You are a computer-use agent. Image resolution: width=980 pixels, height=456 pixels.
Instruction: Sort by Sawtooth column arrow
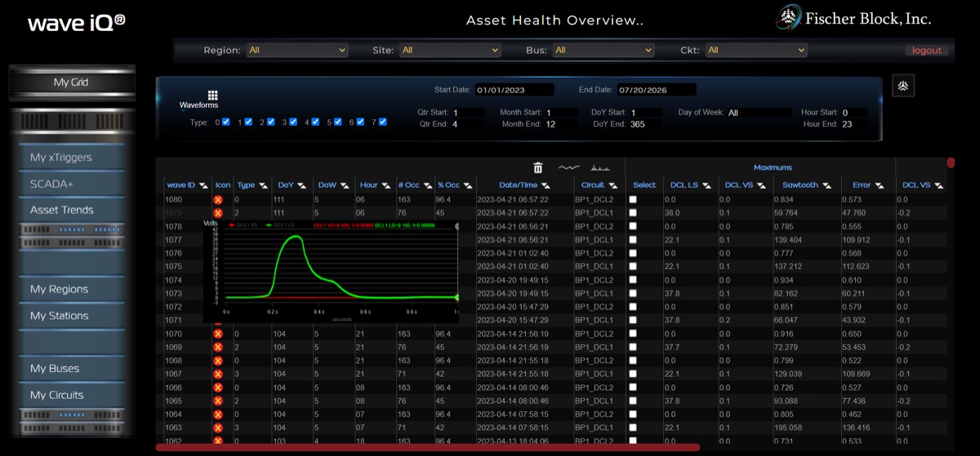pos(826,186)
